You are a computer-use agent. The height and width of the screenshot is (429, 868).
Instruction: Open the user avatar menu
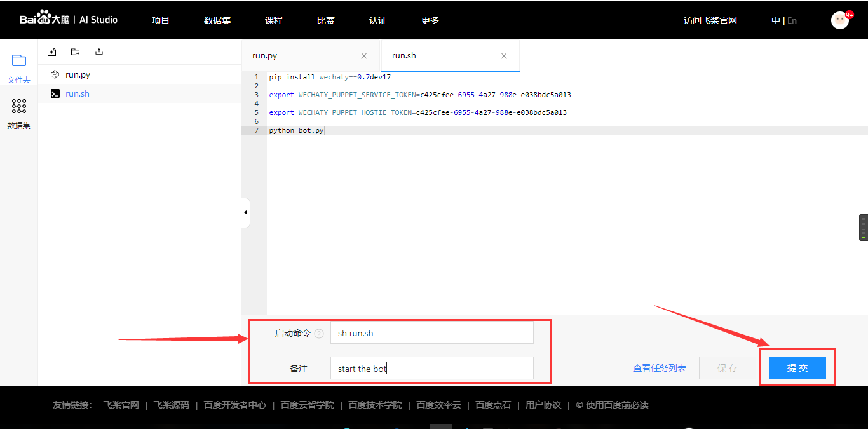coord(840,20)
